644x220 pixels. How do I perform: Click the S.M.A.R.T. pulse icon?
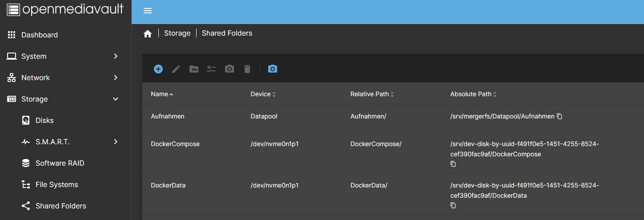click(26, 142)
